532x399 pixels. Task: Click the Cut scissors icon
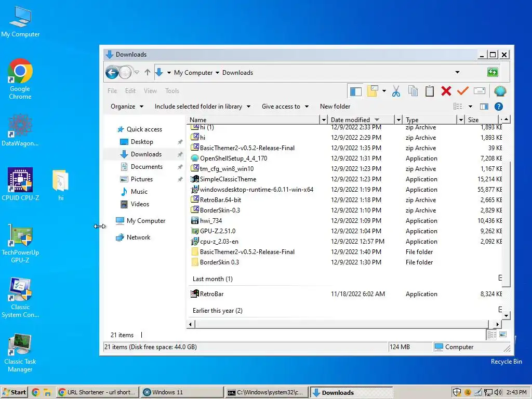(x=396, y=91)
